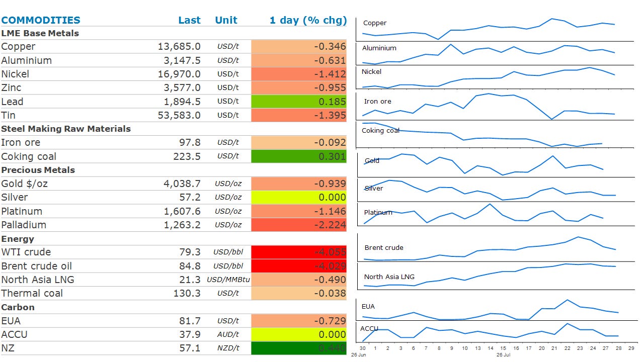Click the "WTI crude" commodity name

coord(26,252)
